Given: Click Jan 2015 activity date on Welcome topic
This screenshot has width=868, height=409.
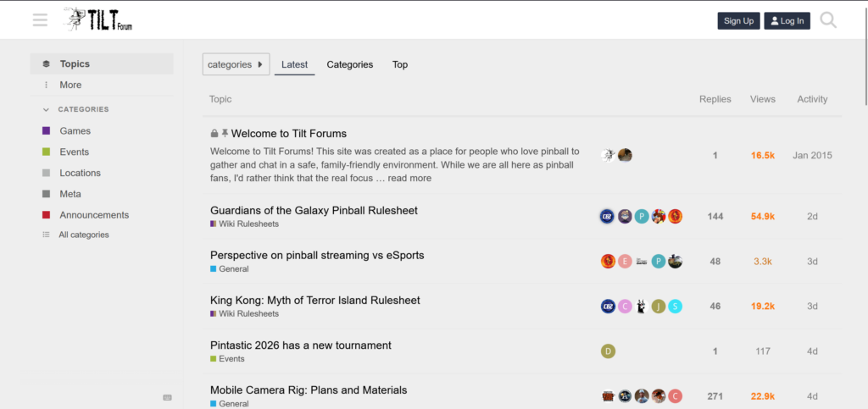Looking at the screenshot, I should [x=812, y=155].
